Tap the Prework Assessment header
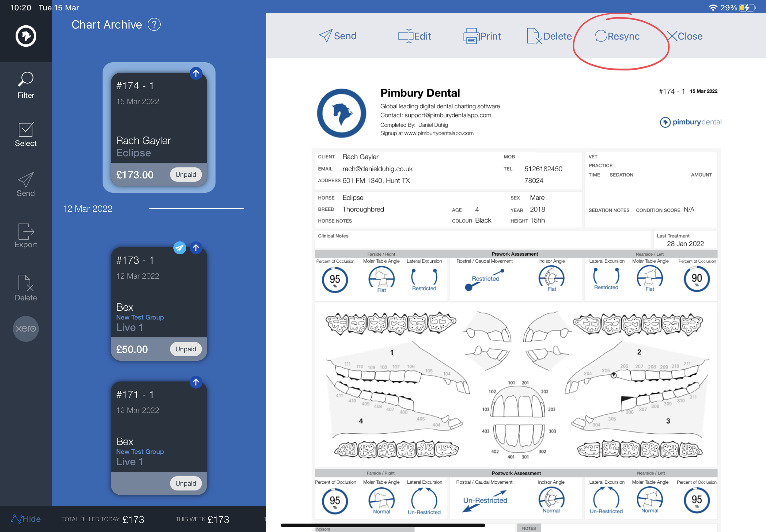The image size is (766, 532). [514, 254]
